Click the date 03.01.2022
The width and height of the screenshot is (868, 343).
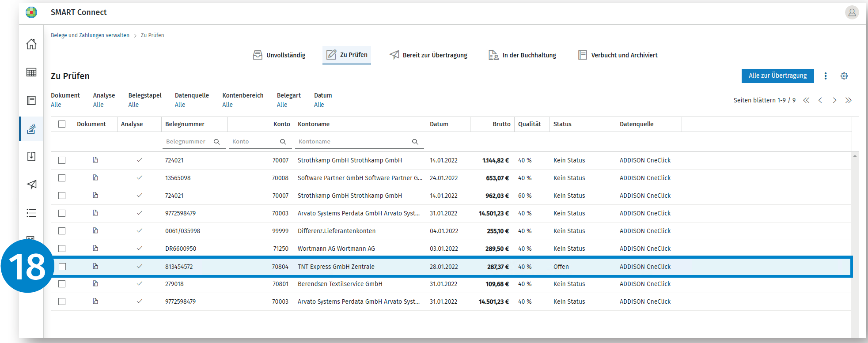pyautogui.click(x=443, y=249)
